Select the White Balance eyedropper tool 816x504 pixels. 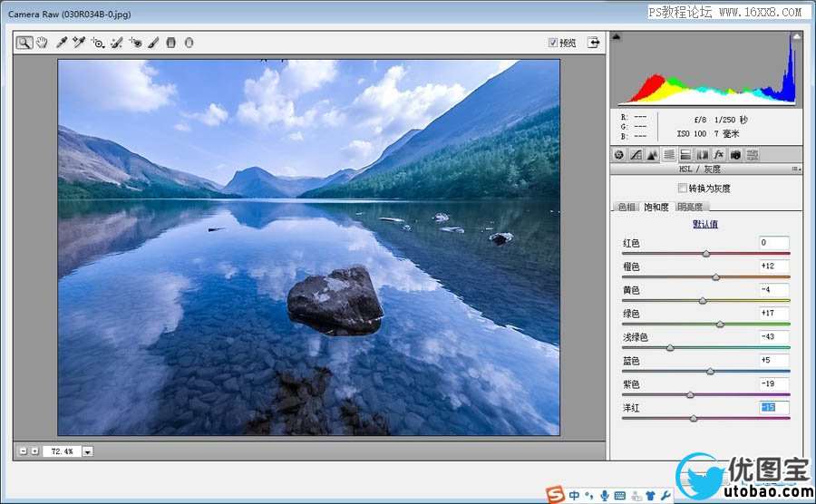pyautogui.click(x=62, y=43)
